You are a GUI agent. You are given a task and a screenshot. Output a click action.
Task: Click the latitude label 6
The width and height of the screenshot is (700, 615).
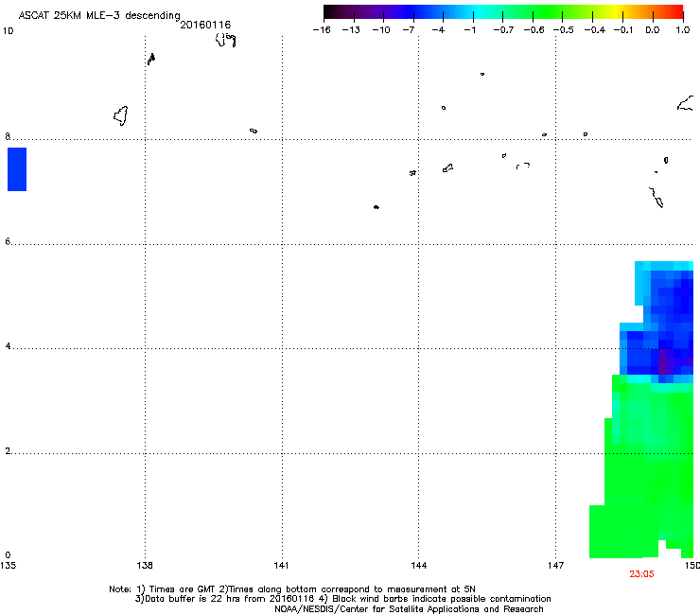(8, 241)
